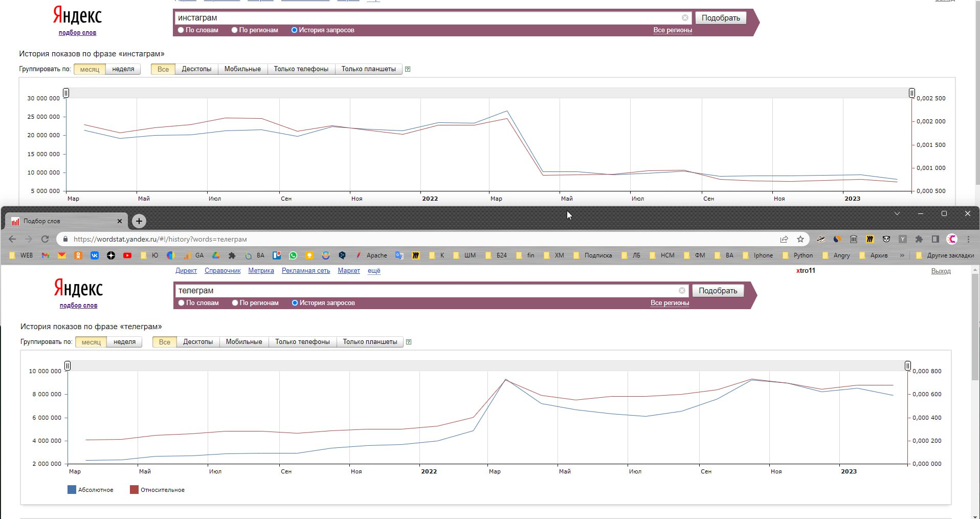
Task: Open the Директ link
Action: click(186, 270)
